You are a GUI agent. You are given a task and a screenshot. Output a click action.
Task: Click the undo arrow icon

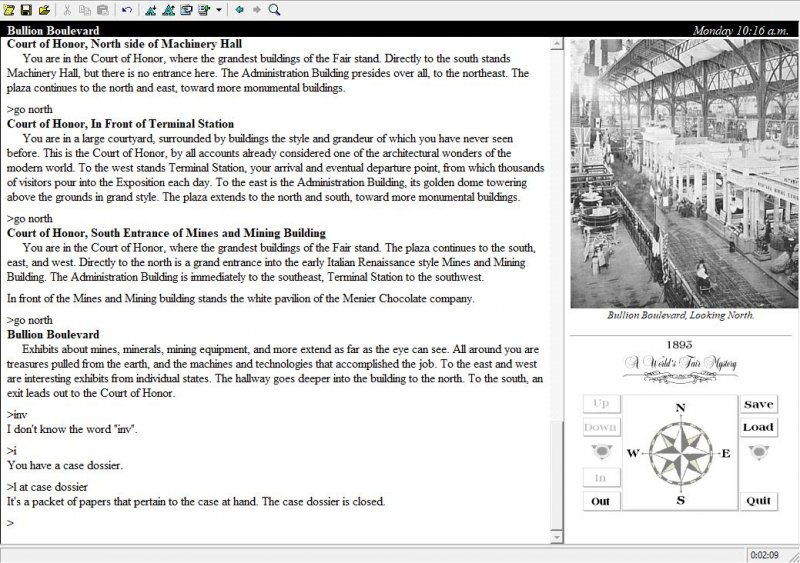(127, 10)
